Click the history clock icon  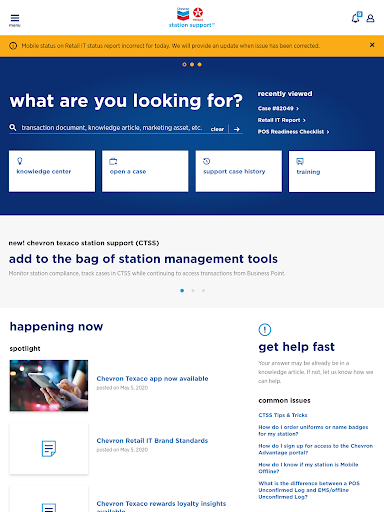[207, 161]
